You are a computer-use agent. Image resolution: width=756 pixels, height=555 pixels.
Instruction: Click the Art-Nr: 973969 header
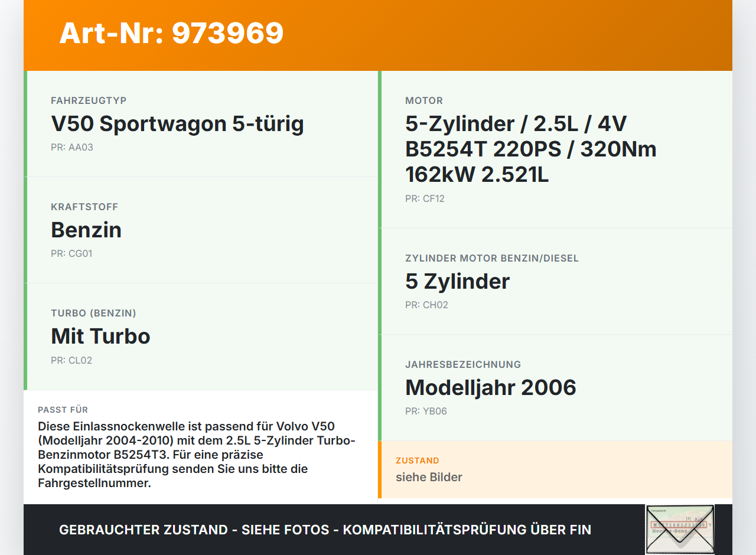pyautogui.click(x=171, y=34)
